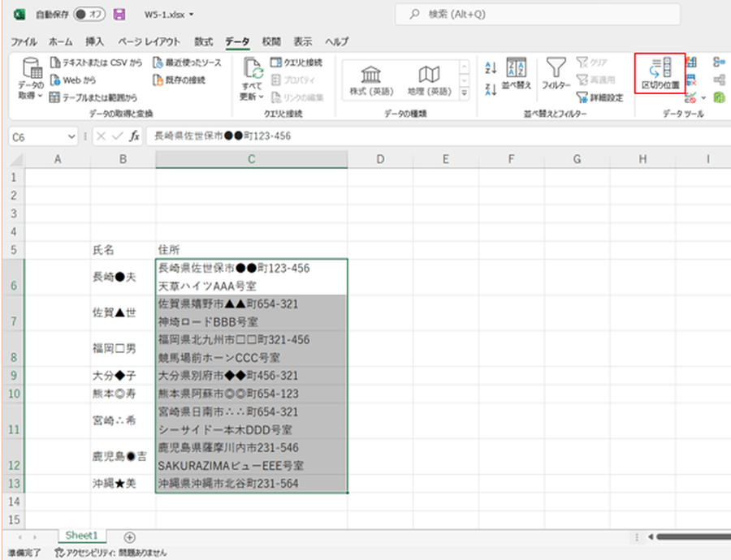Click the Web から import button

pyautogui.click(x=73, y=80)
